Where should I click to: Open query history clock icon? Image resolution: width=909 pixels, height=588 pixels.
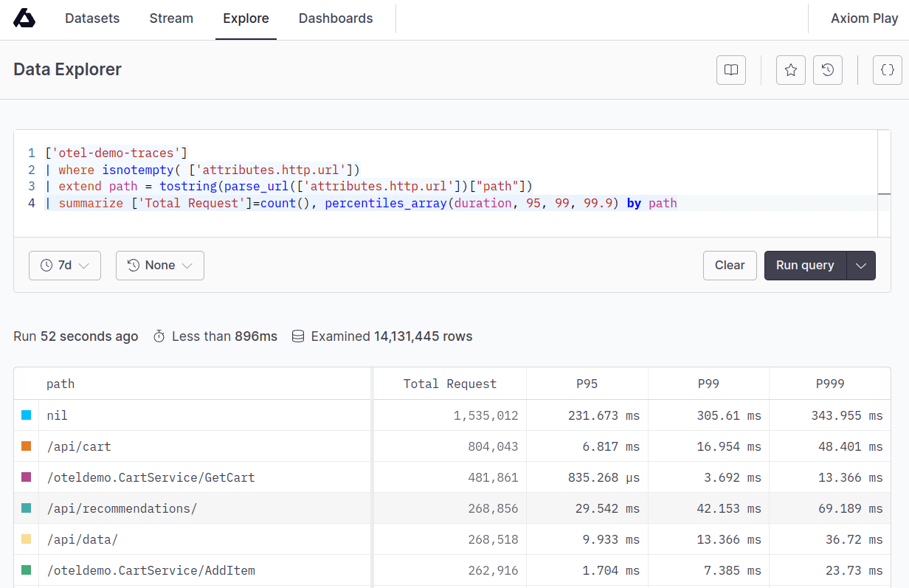click(828, 70)
